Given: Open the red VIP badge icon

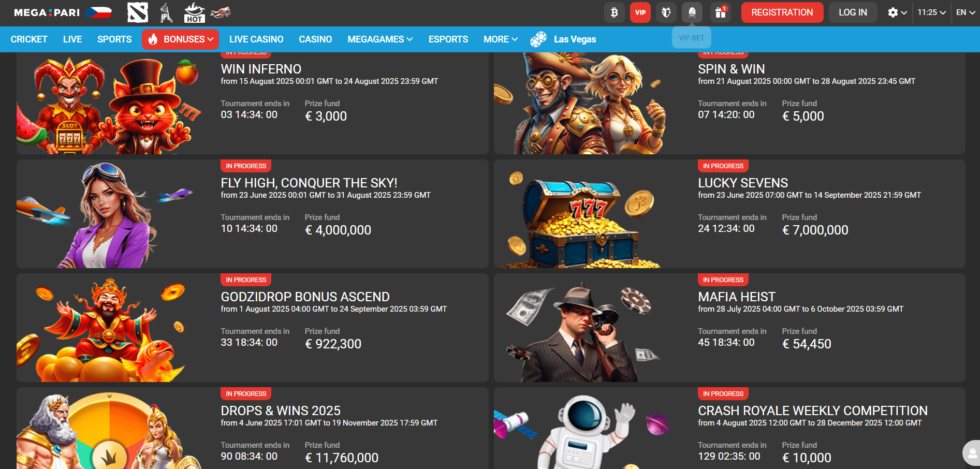Looking at the screenshot, I should click(x=640, y=12).
